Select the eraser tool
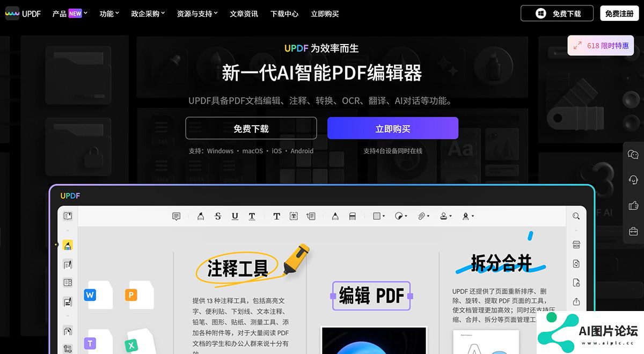This screenshot has height=354, width=644. click(x=352, y=216)
